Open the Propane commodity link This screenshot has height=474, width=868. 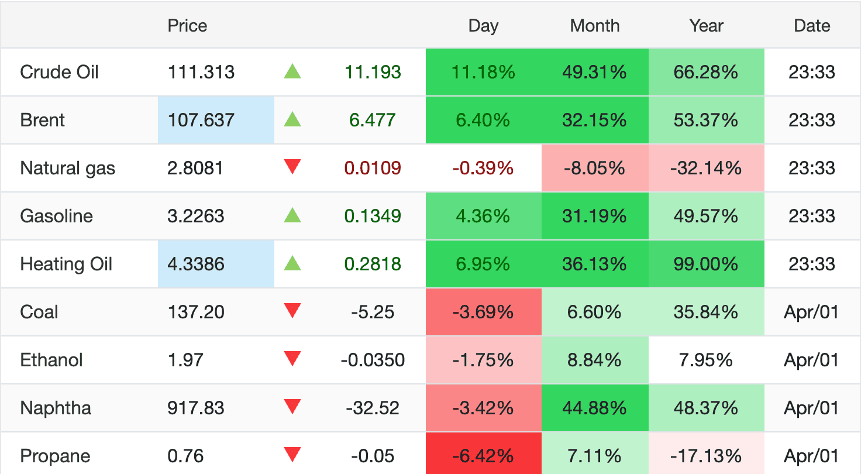tap(55, 456)
